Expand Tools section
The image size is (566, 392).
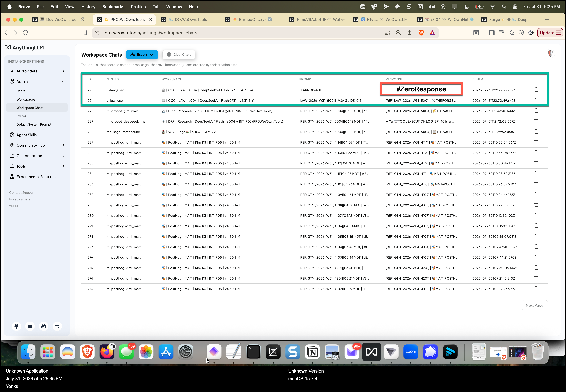[x=37, y=166]
